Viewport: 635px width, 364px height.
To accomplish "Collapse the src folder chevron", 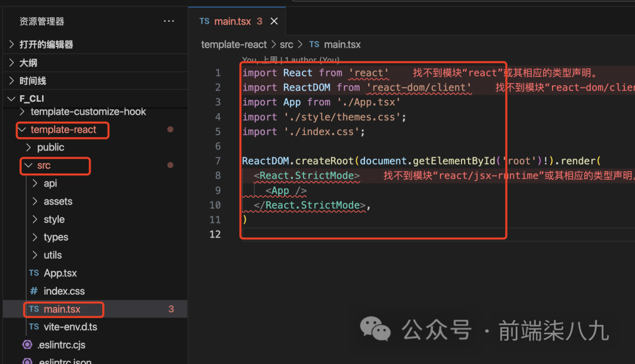I will click(x=28, y=165).
